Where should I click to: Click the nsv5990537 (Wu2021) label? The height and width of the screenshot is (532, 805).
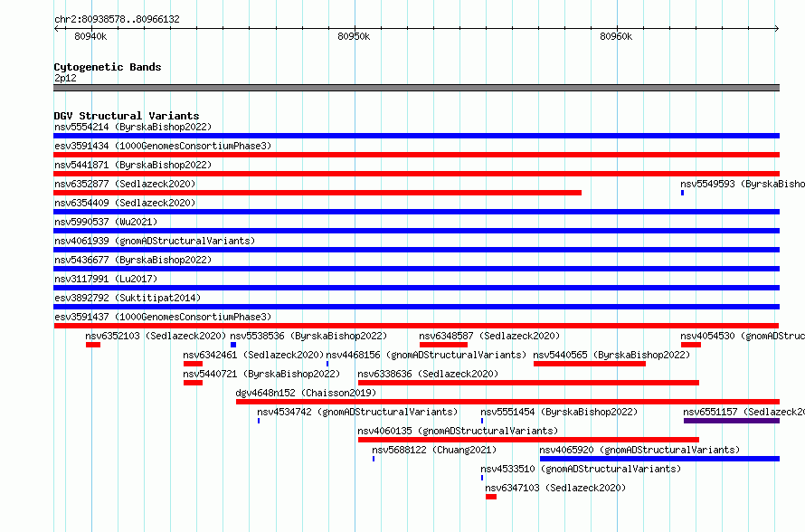[106, 222]
